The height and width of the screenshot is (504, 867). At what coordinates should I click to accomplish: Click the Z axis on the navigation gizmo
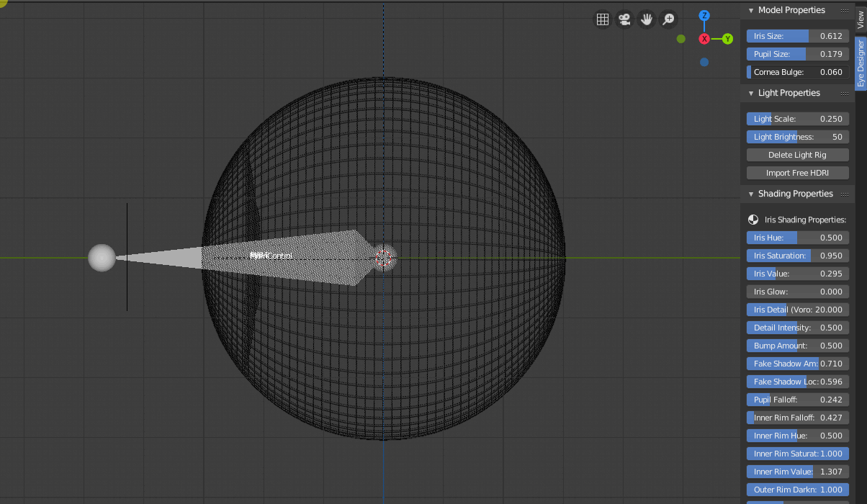tap(704, 14)
